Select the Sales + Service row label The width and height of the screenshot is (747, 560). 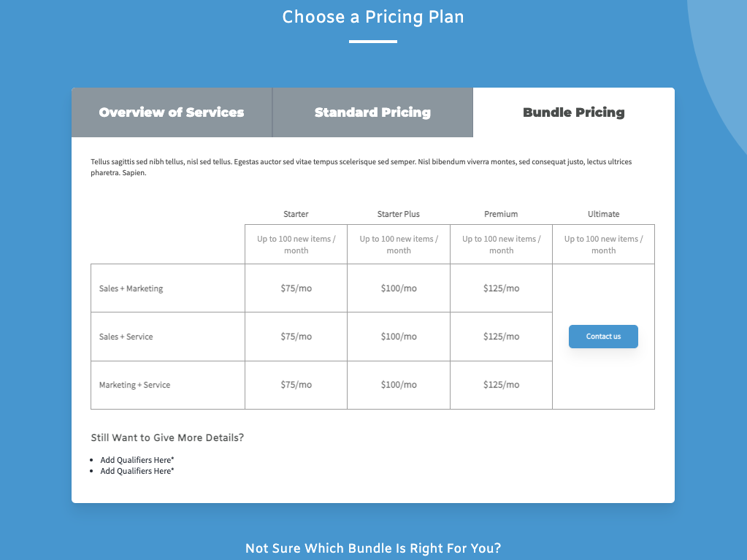coord(126,337)
